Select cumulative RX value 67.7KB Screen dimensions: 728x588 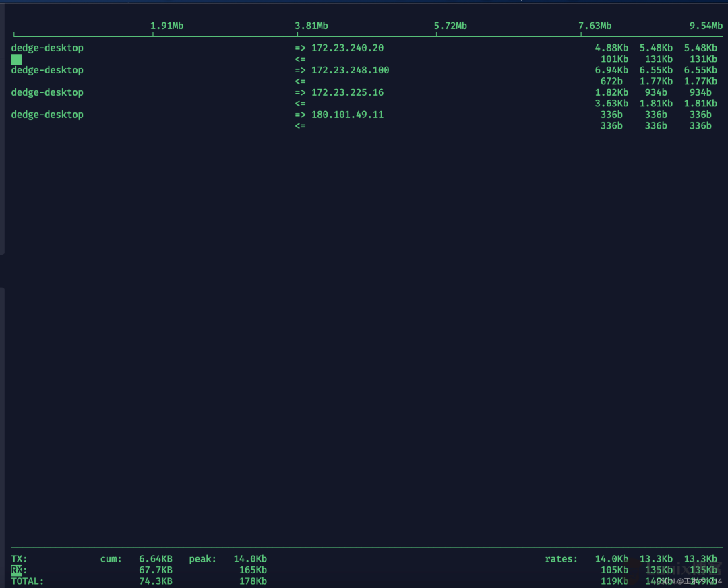[x=156, y=570]
